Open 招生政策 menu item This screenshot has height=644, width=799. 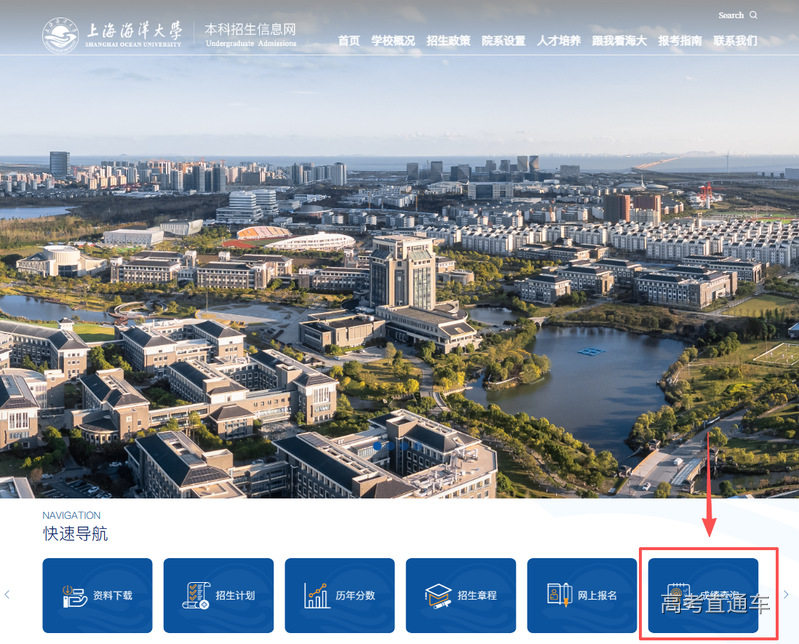coord(448,41)
